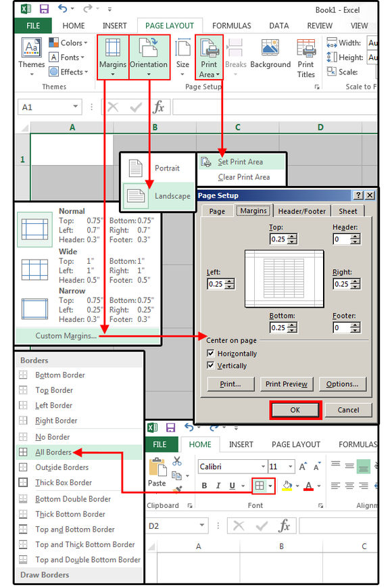Toggle Horizontally center on page checkbox
This screenshot has height=587, width=392.
click(x=211, y=354)
